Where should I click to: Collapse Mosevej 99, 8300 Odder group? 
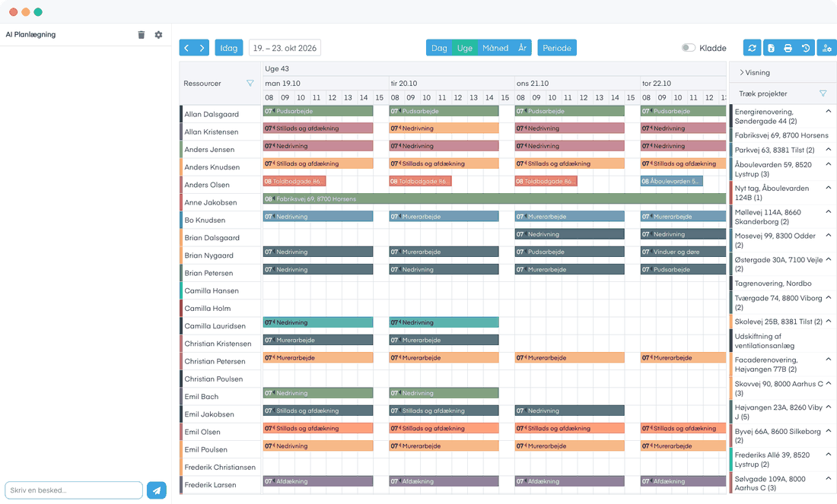coord(829,235)
